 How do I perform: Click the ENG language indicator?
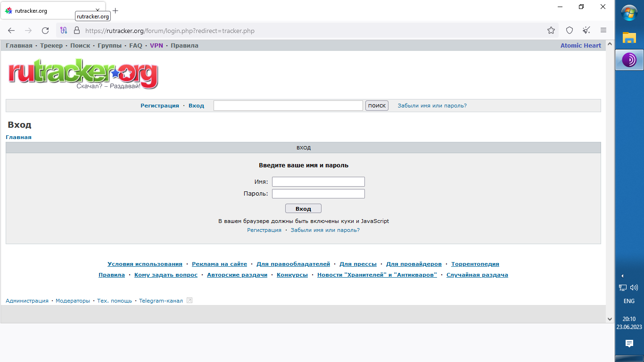(x=629, y=301)
